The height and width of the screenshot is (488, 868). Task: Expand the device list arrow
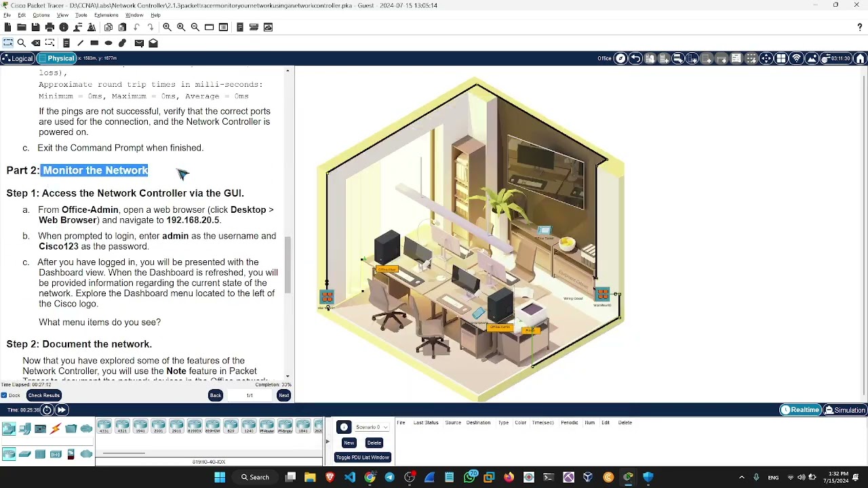tap(327, 442)
